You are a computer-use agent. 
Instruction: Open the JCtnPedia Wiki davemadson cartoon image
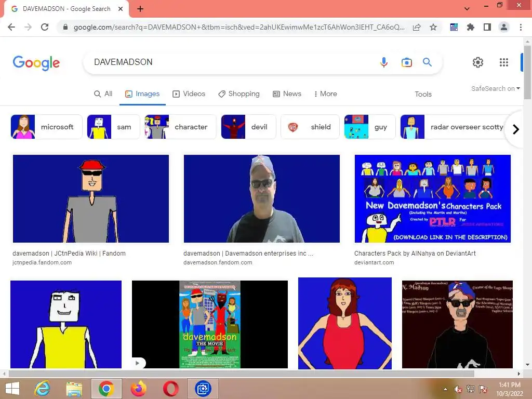tap(90, 199)
